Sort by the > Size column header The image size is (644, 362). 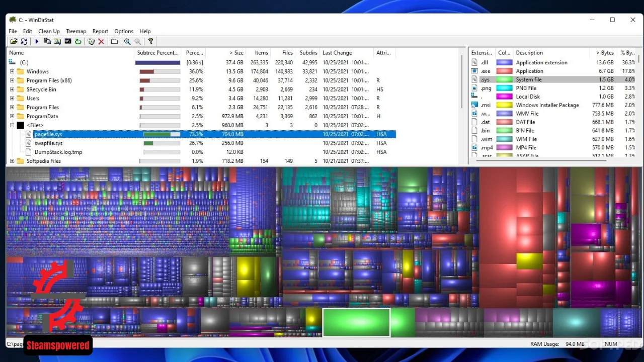[226, 52]
